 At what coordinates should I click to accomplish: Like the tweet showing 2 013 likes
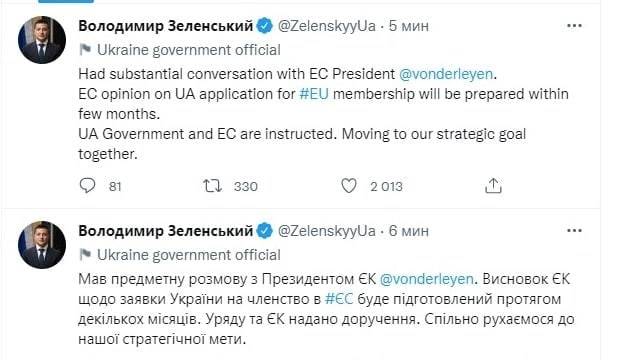coord(349,186)
